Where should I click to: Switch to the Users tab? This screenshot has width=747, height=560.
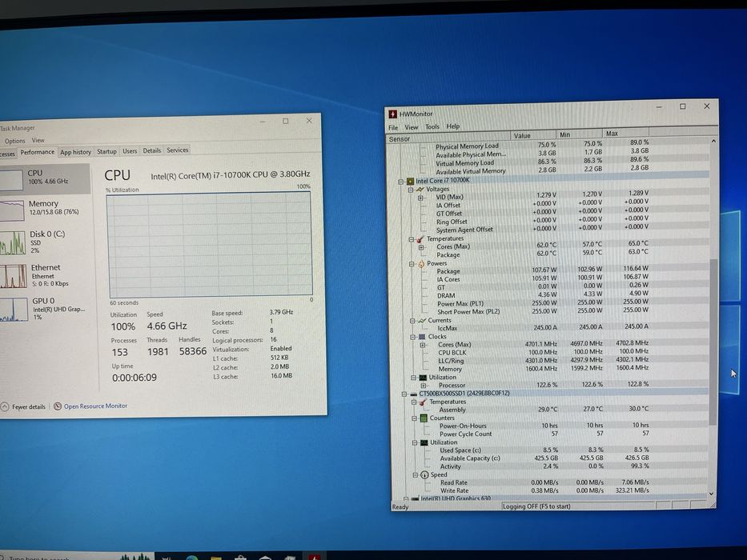click(130, 151)
